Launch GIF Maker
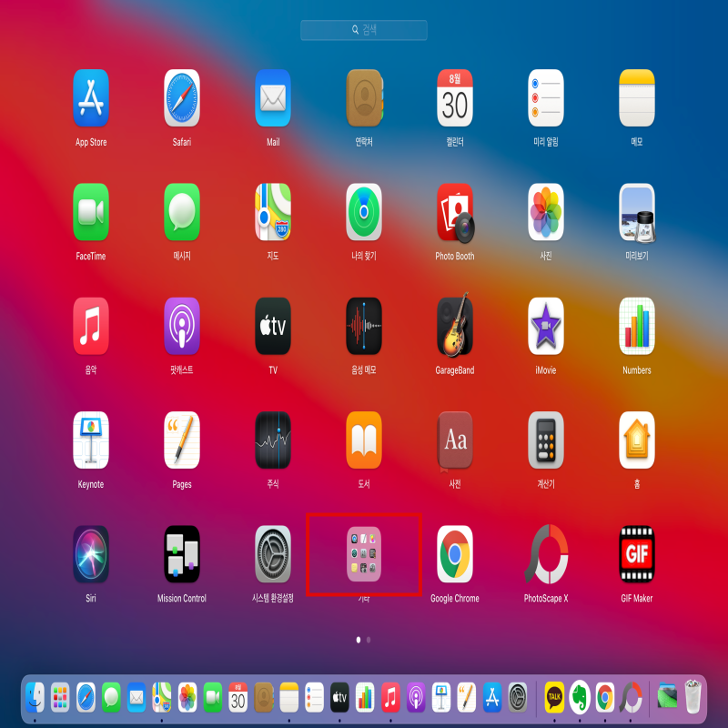728x728 pixels. point(637,554)
